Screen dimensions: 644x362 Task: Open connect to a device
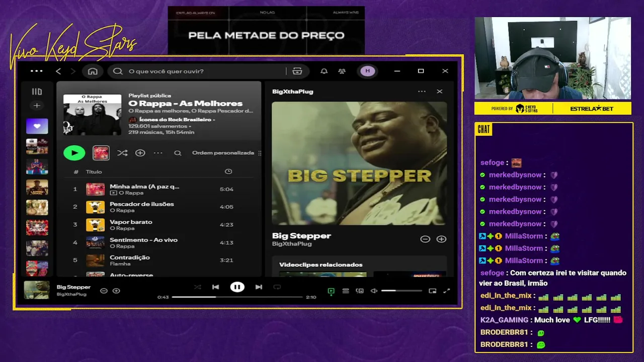360,291
